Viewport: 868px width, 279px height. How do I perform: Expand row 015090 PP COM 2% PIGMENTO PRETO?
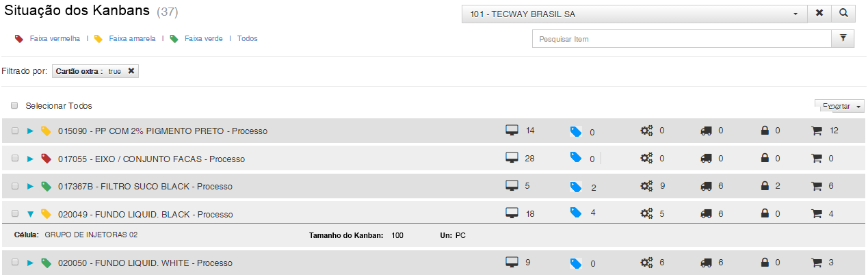click(x=30, y=131)
